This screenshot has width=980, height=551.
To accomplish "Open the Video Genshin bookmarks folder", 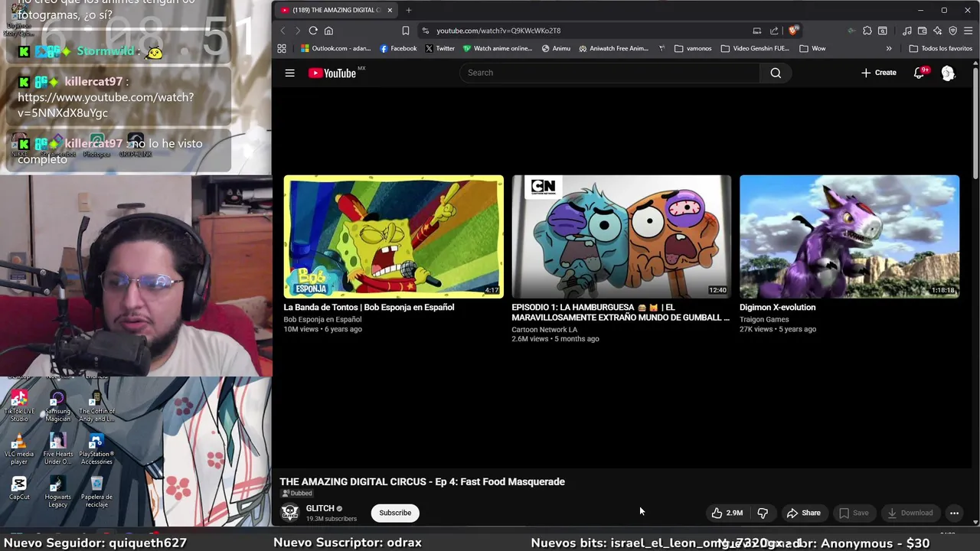I will 755,48.
